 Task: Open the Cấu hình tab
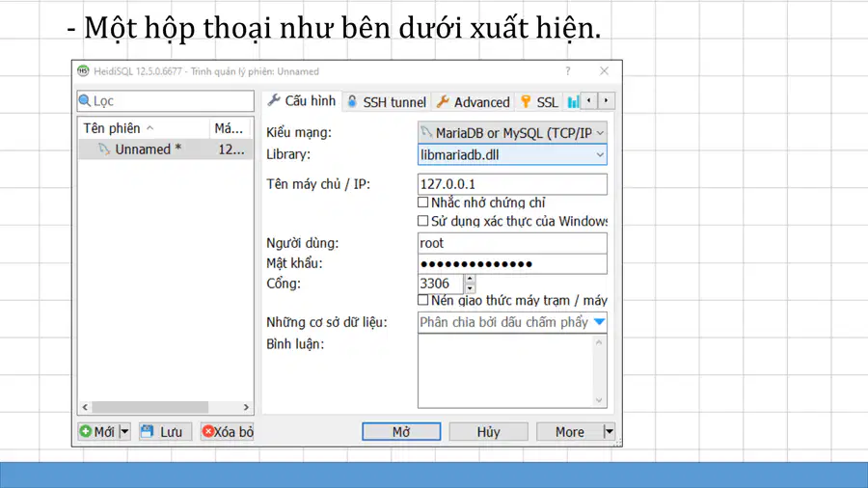tap(302, 100)
